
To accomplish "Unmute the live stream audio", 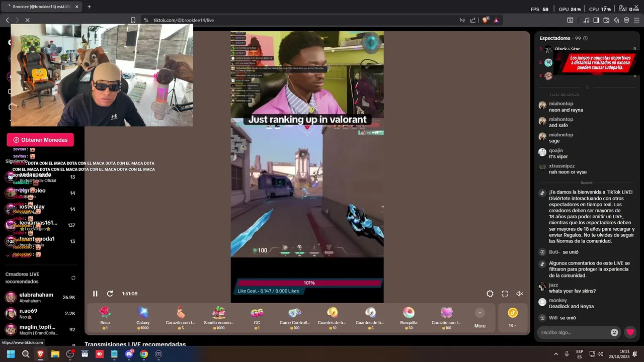I will click(x=520, y=294).
